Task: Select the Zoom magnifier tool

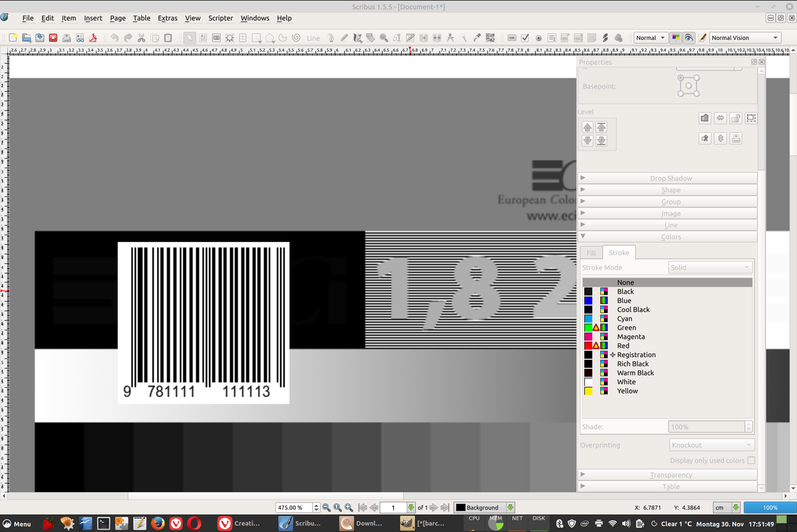Action: 384,38
